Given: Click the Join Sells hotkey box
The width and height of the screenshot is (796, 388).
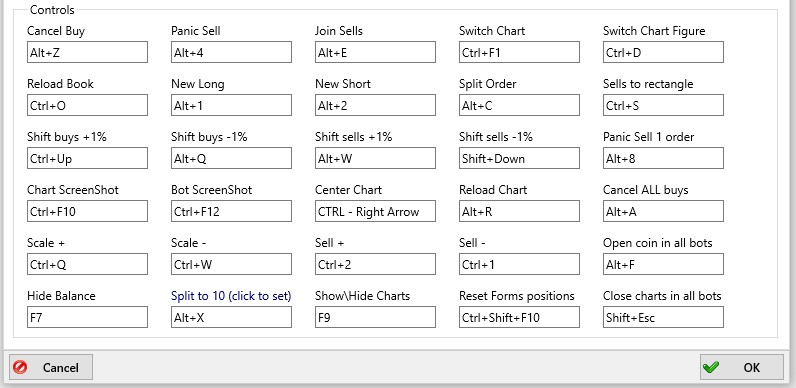Looking at the screenshot, I should click(375, 52).
